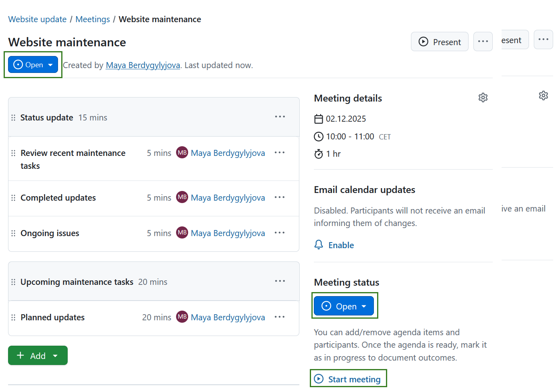
Task: Open the meeting details settings gear
Action: (483, 97)
